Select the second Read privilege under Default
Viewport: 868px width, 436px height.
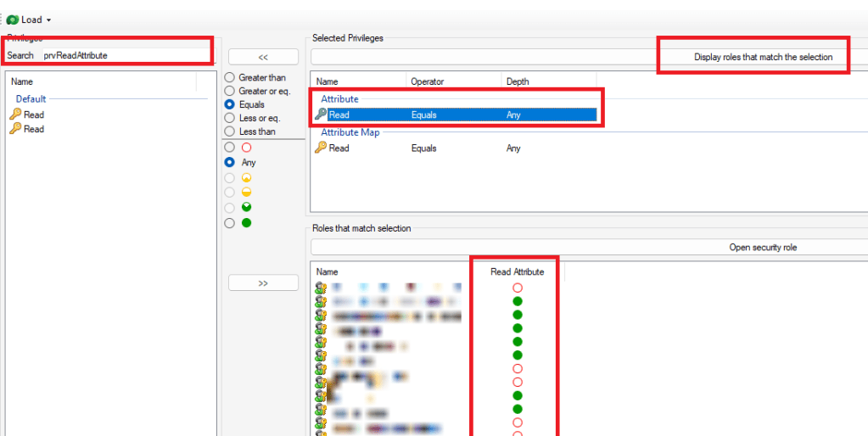[x=34, y=129]
